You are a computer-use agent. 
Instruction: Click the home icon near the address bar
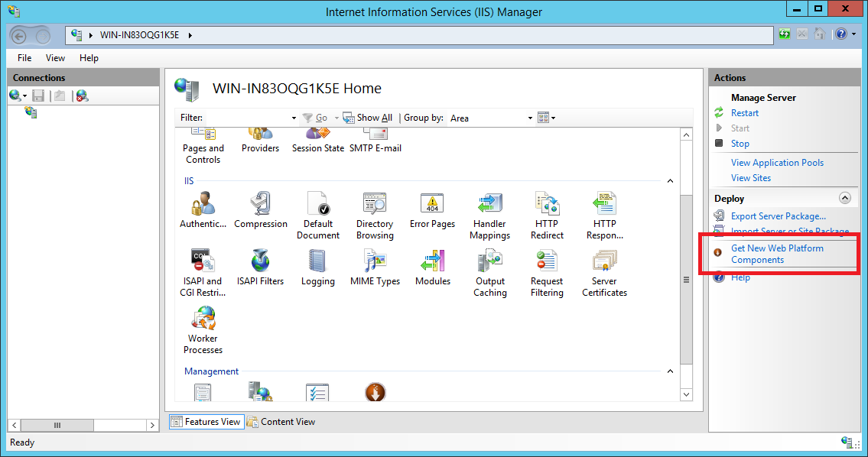[x=820, y=34]
